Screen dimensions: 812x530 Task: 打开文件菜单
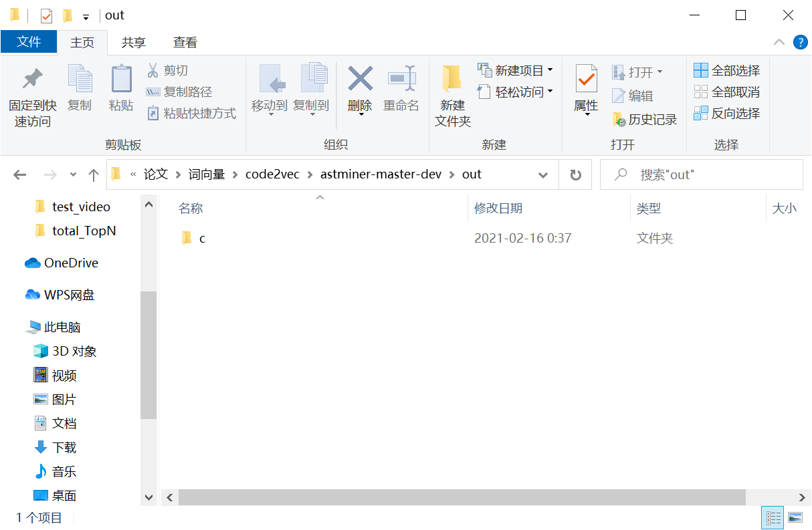[x=29, y=41]
